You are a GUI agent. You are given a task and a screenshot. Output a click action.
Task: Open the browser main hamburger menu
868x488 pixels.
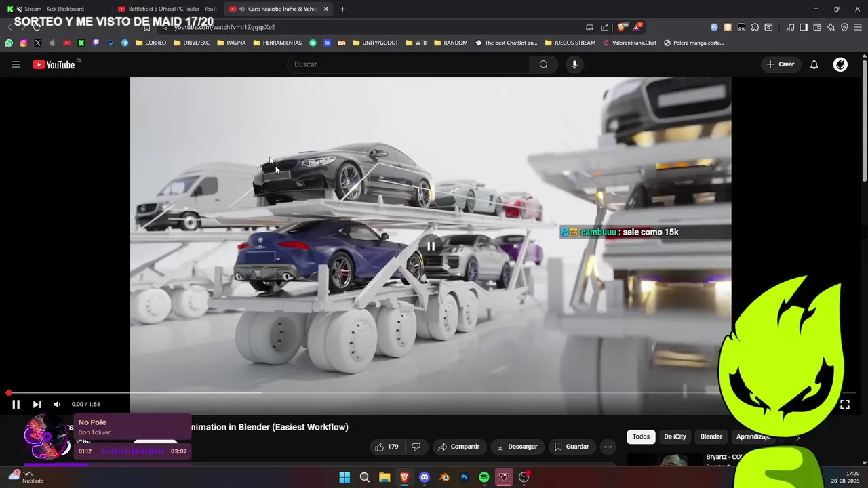point(859,27)
